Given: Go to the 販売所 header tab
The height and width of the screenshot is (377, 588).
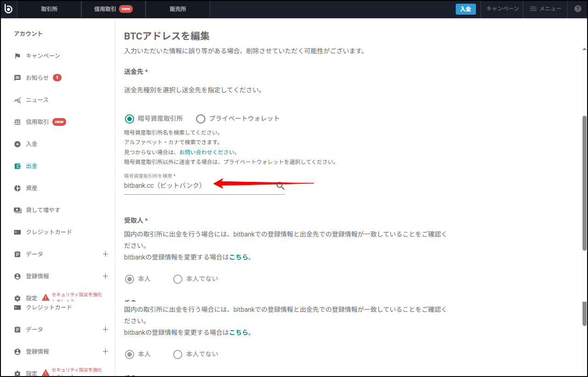Looking at the screenshot, I should coord(178,9).
